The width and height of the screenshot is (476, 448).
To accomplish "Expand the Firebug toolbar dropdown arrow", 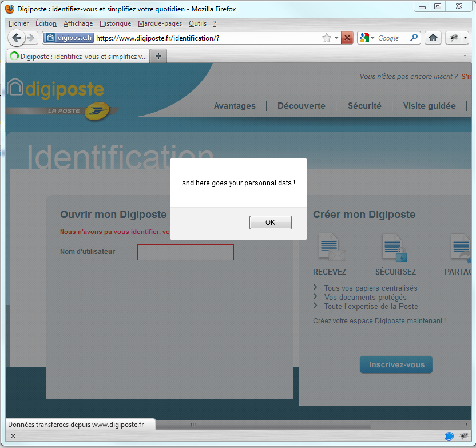I will tap(465, 38).
